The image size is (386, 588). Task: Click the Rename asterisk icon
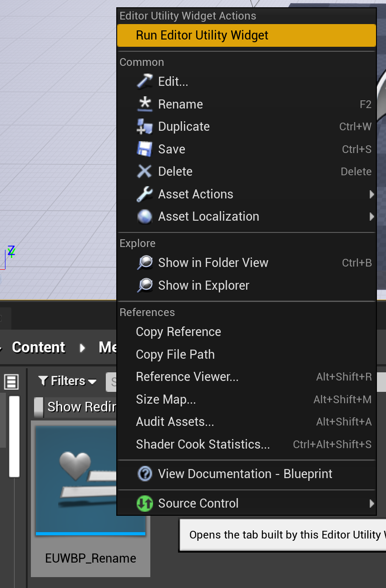[145, 104]
